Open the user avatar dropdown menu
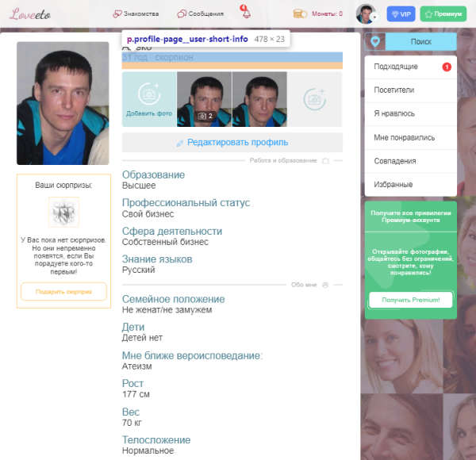Viewport: 476px width, 460px height. point(367,14)
